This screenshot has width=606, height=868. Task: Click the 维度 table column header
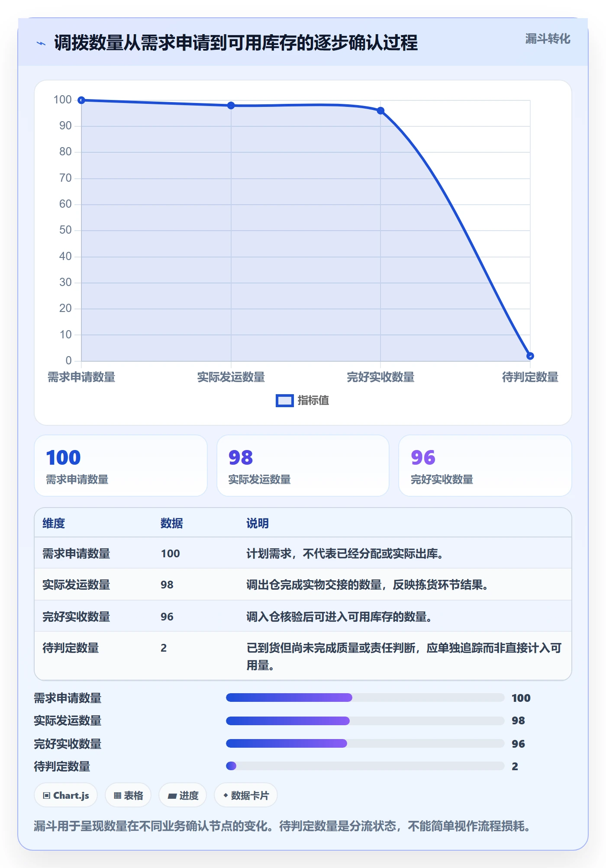54,523
